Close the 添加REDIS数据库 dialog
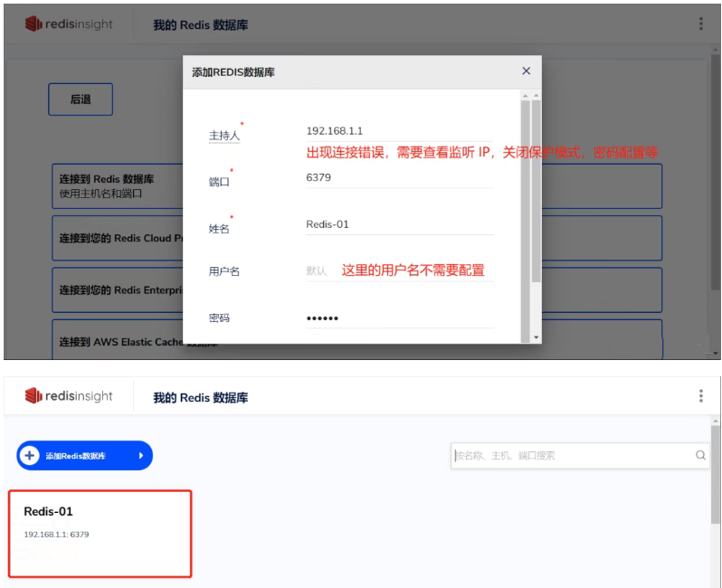The width and height of the screenshot is (722, 588). coord(527,71)
